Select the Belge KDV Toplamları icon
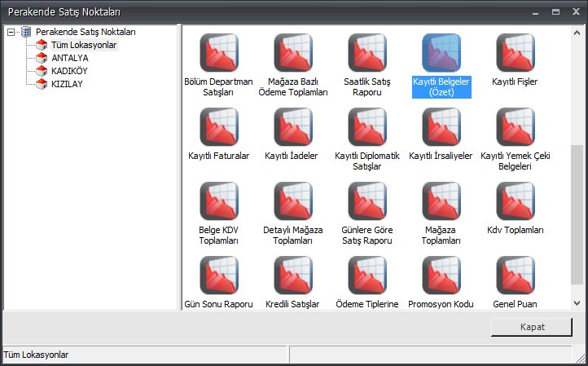The height and width of the screenshot is (366, 588). pos(219,201)
